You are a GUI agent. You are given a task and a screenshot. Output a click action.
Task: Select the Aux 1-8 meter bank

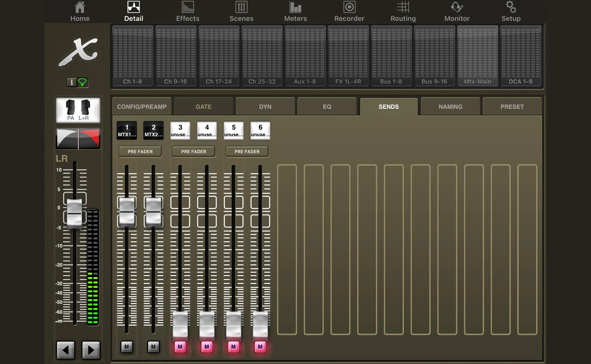pos(305,56)
